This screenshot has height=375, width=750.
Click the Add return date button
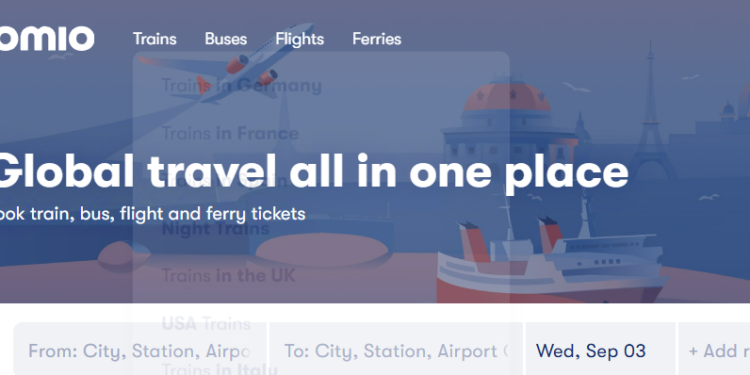(x=714, y=351)
